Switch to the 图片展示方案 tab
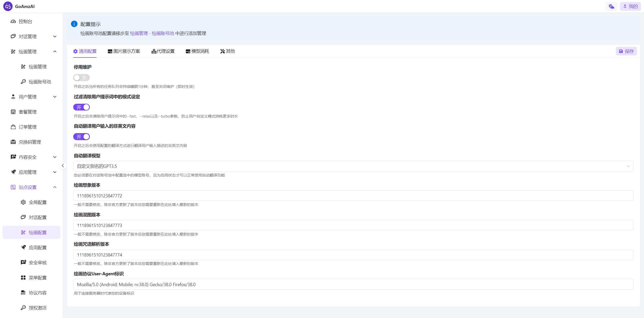The height and width of the screenshot is (318, 644). coord(124,51)
